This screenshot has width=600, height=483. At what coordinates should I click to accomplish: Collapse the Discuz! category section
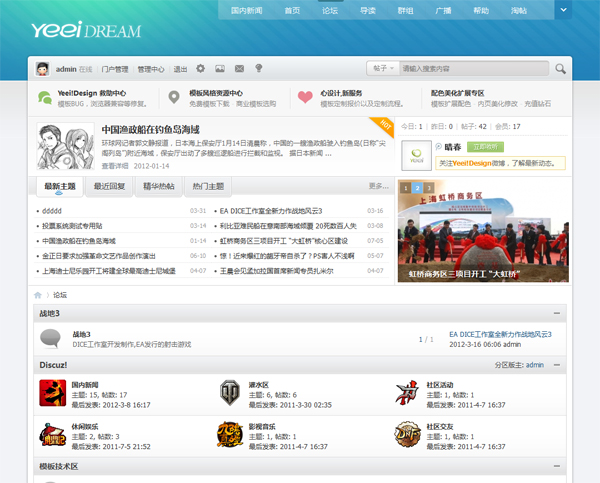click(557, 365)
